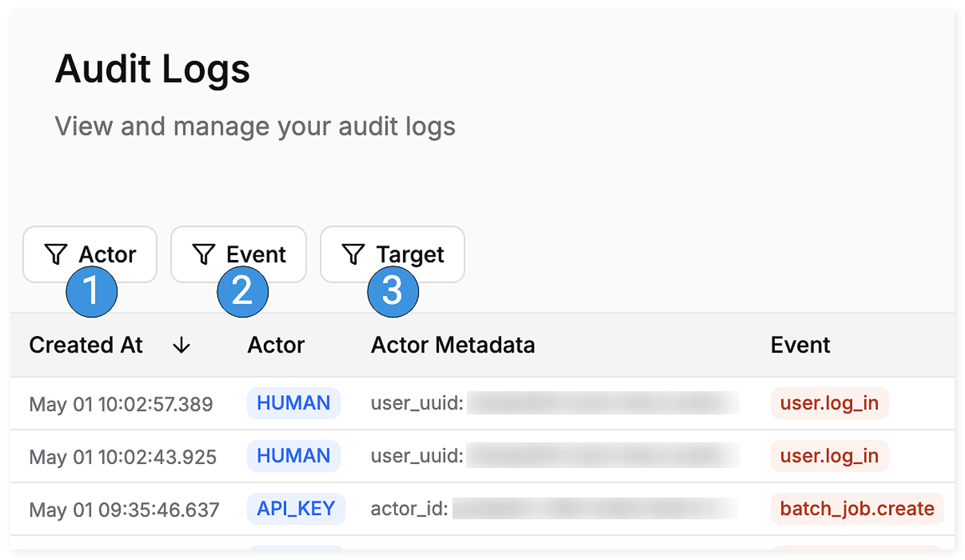Open the Actor filter dropdown

click(90, 254)
